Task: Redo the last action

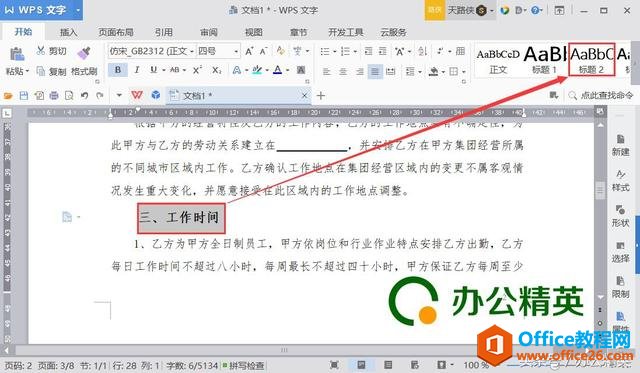Action: tap(100, 96)
